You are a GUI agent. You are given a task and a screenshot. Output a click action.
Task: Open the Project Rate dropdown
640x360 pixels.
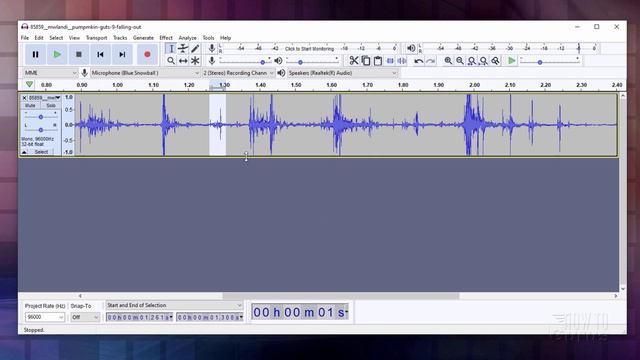pyautogui.click(x=44, y=317)
